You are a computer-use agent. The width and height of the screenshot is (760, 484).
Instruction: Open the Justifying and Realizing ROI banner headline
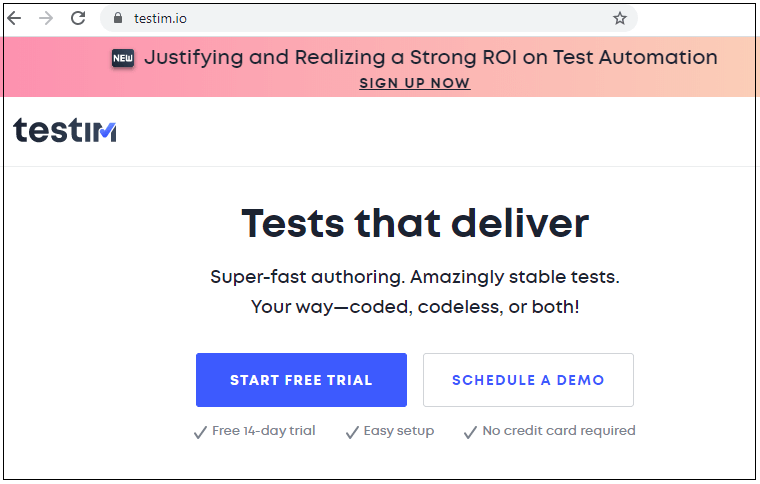[430, 58]
